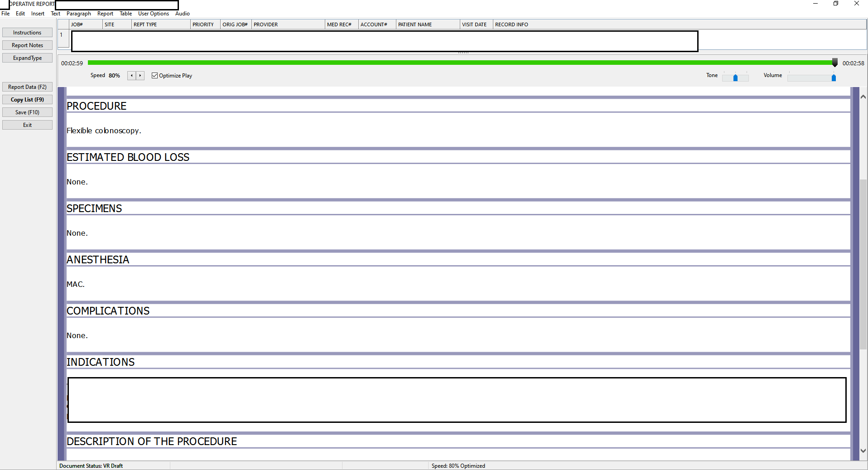Image resolution: width=868 pixels, height=470 pixels.
Task: Click the Exit button
Action: click(27, 125)
